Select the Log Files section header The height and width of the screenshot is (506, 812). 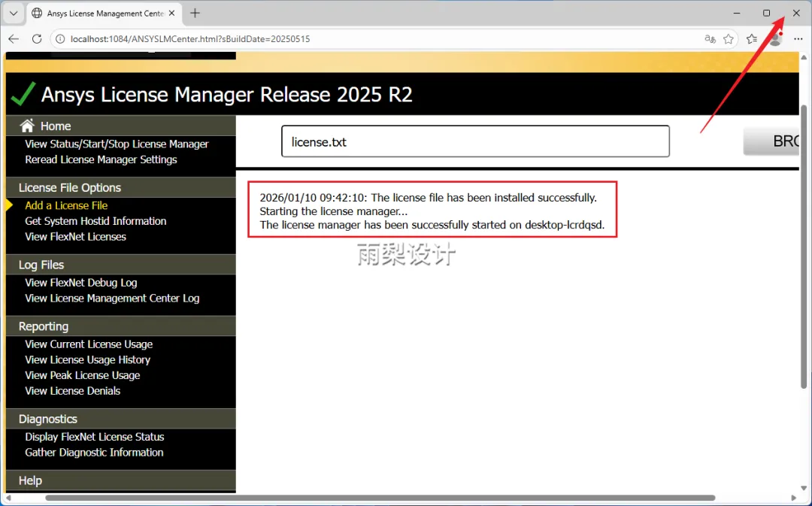[120, 265]
